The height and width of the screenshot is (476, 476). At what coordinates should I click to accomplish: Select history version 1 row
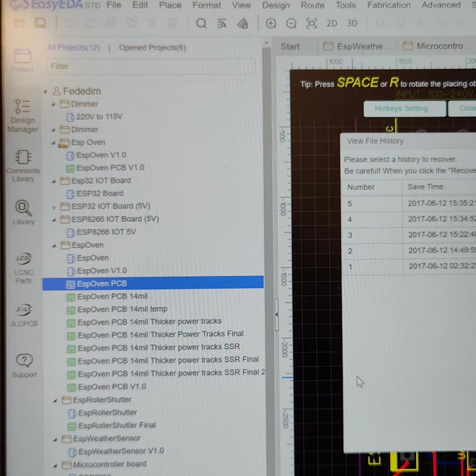pos(409,266)
